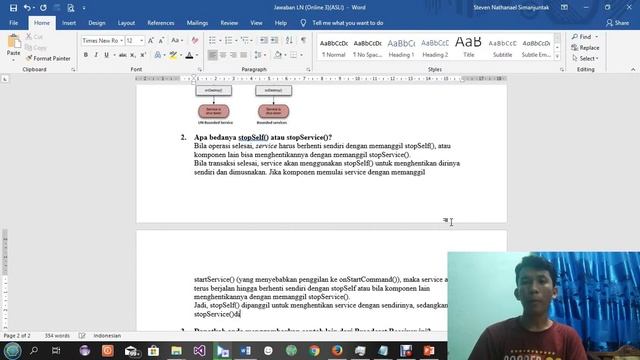This screenshot has height=360, width=640.
Task: Open Firefox from the taskbar
Action: (337, 351)
